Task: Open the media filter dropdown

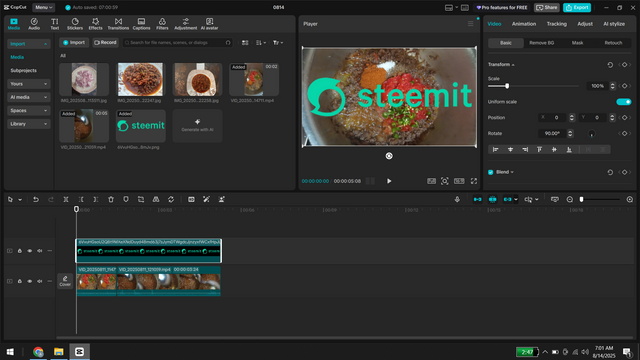Action: (278, 42)
